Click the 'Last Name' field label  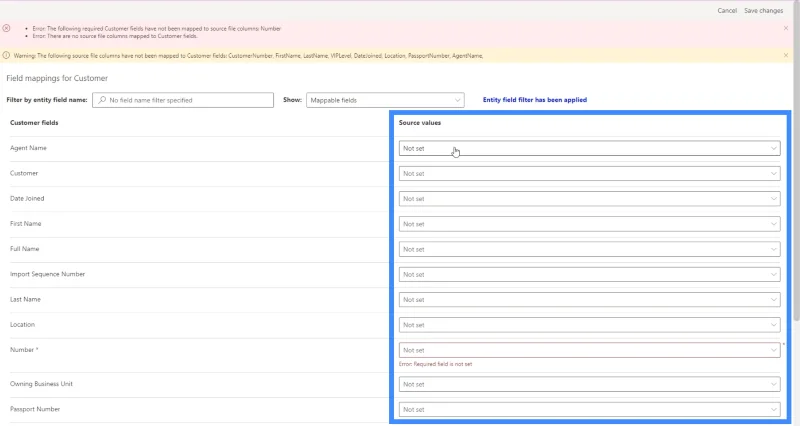tap(25, 299)
